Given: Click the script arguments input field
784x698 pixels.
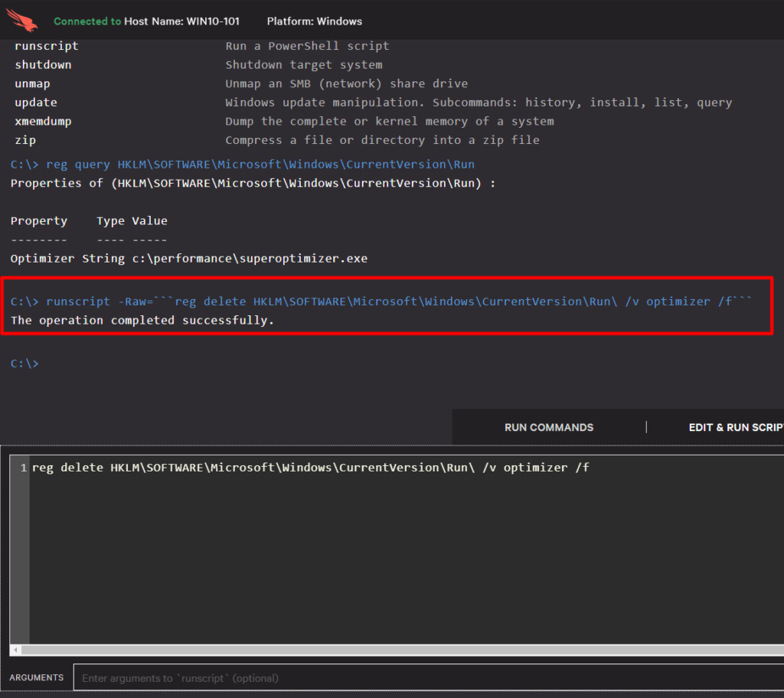Looking at the screenshot, I should coord(429,677).
